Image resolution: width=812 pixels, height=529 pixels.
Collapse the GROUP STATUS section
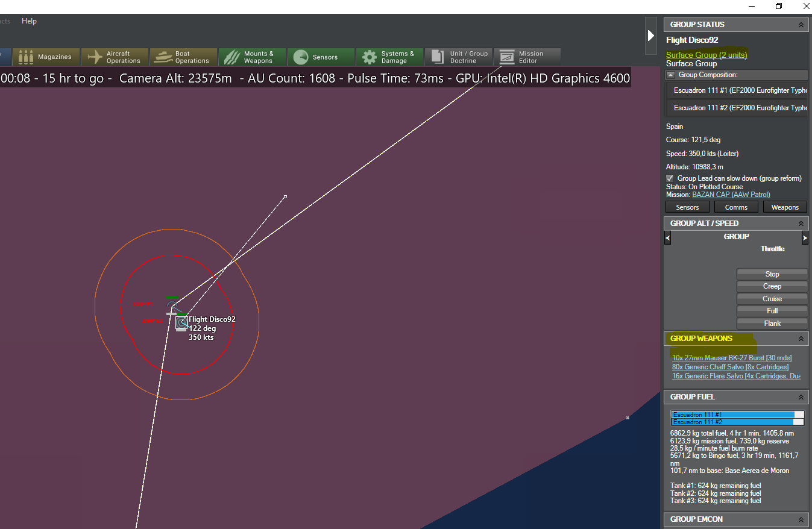(801, 25)
